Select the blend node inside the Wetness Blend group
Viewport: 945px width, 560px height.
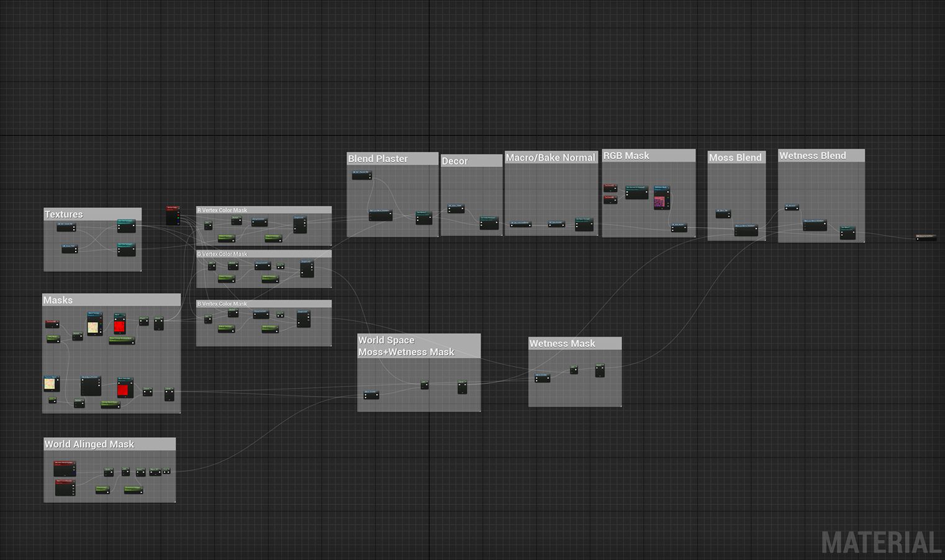815,225
